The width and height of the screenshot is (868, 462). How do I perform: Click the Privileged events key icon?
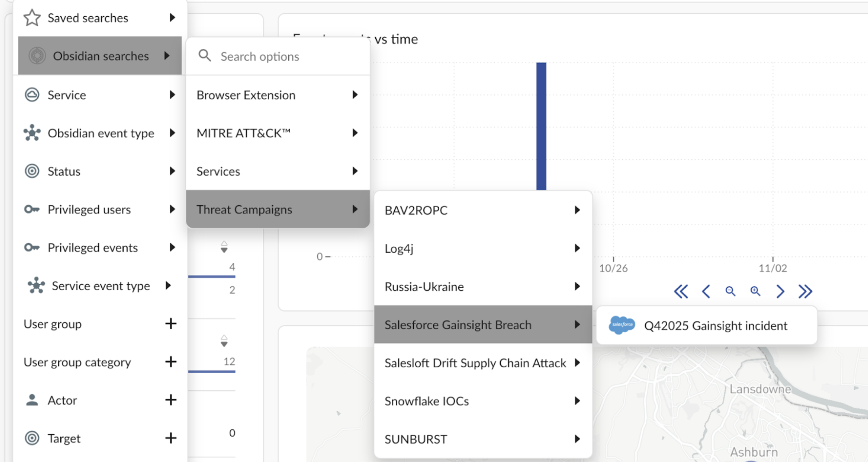32,247
